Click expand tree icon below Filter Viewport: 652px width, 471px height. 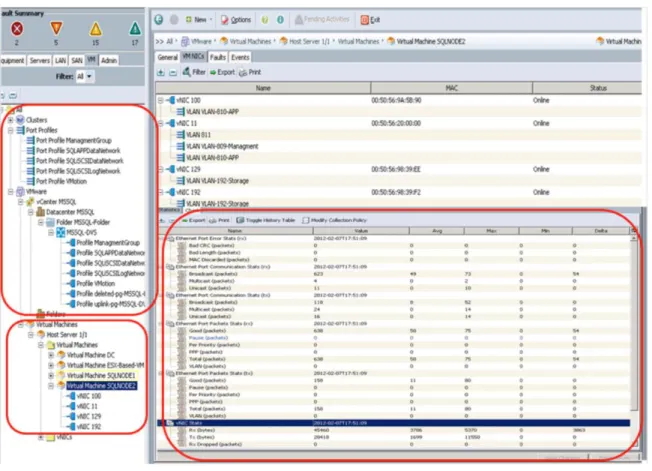pos(2,95)
